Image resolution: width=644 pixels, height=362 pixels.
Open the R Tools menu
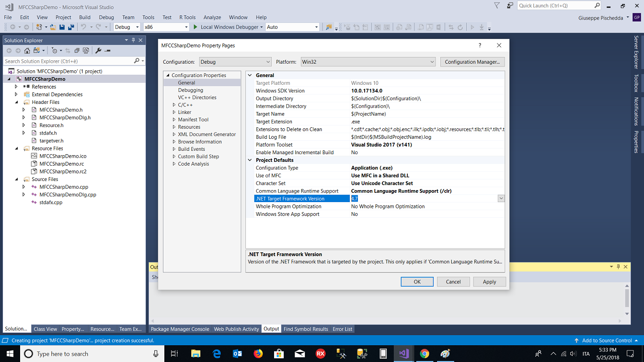187,17
